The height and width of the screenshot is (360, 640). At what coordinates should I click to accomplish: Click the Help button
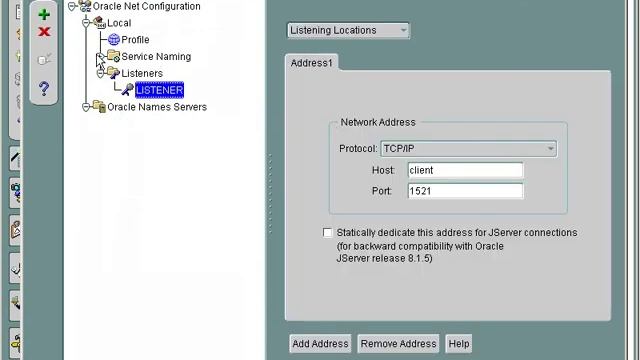(459, 344)
